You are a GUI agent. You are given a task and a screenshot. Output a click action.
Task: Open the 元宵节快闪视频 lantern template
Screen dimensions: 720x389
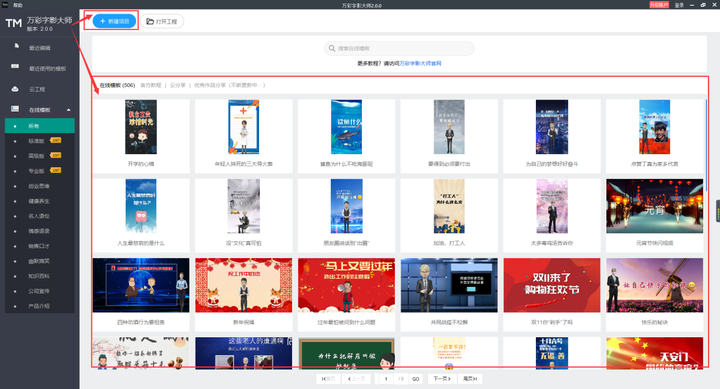click(x=654, y=206)
